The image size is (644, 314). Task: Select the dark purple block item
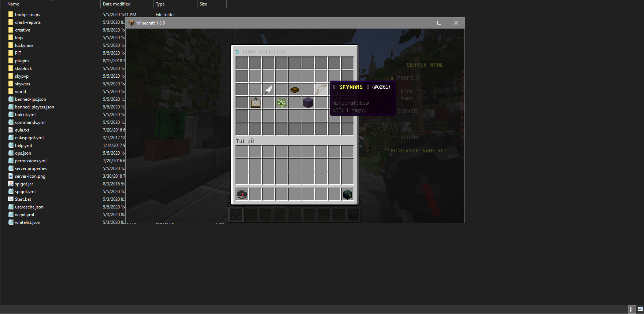(x=308, y=103)
